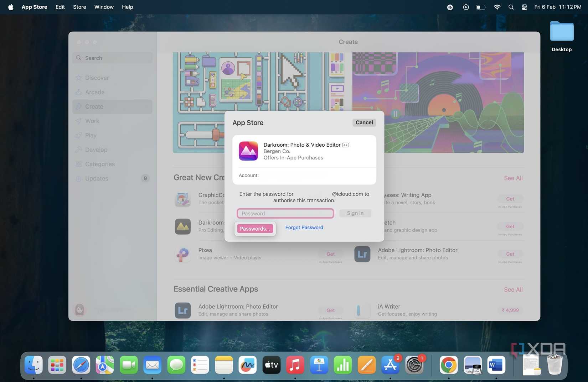This screenshot has height=382, width=588.
Task: Click the GraphicConverter app icon
Action: pyautogui.click(x=183, y=199)
